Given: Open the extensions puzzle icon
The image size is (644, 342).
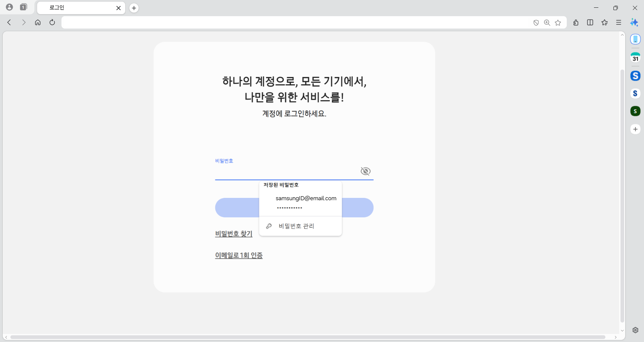Looking at the screenshot, I should point(576,23).
